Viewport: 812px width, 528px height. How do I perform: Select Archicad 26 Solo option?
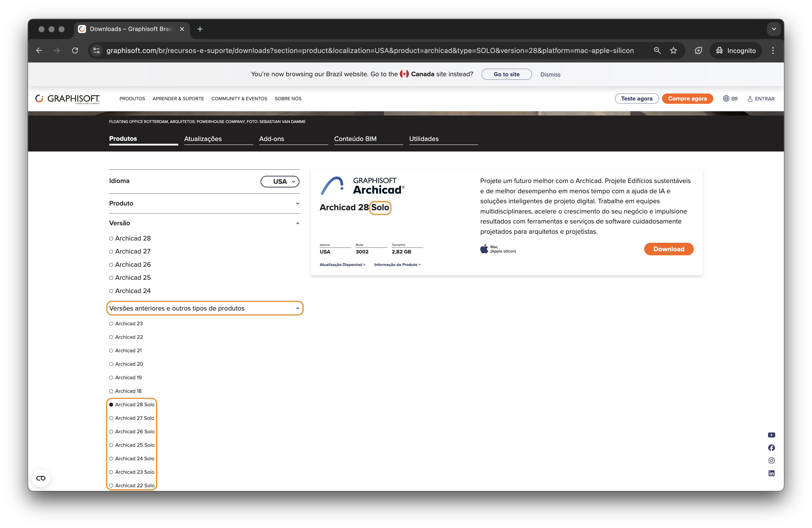coord(132,431)
